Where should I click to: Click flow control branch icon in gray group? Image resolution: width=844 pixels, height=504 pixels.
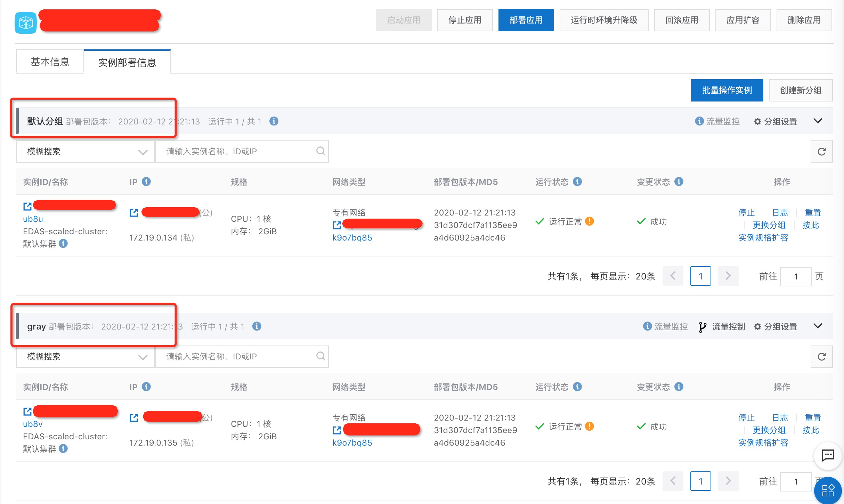[x=702, y=327]
